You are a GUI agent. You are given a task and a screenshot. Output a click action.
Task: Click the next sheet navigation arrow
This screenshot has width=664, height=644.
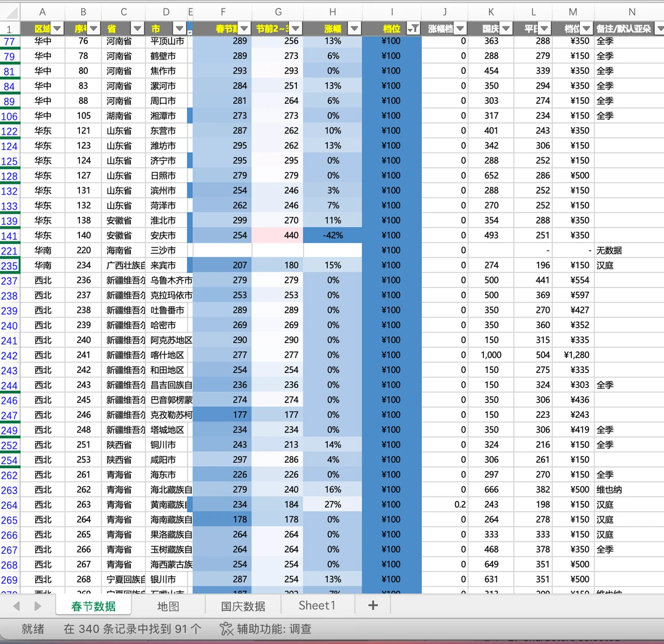tap(38, 606)
